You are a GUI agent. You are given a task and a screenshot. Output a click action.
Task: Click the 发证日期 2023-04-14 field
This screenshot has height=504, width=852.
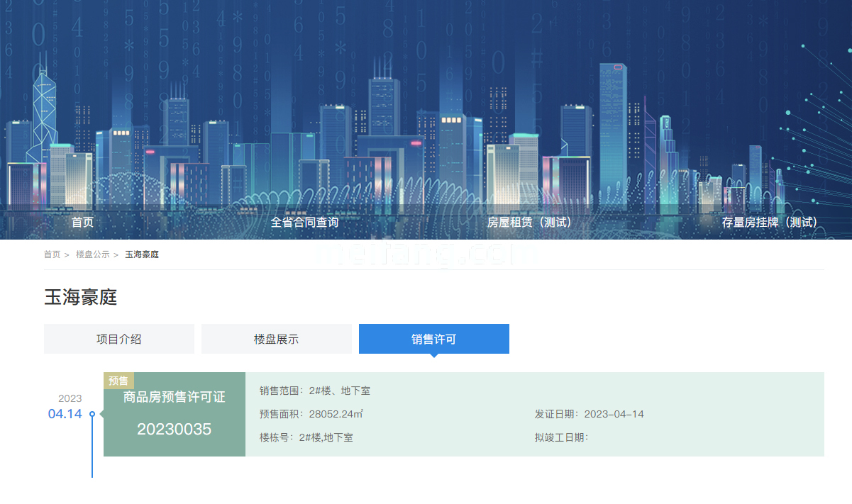589,414
